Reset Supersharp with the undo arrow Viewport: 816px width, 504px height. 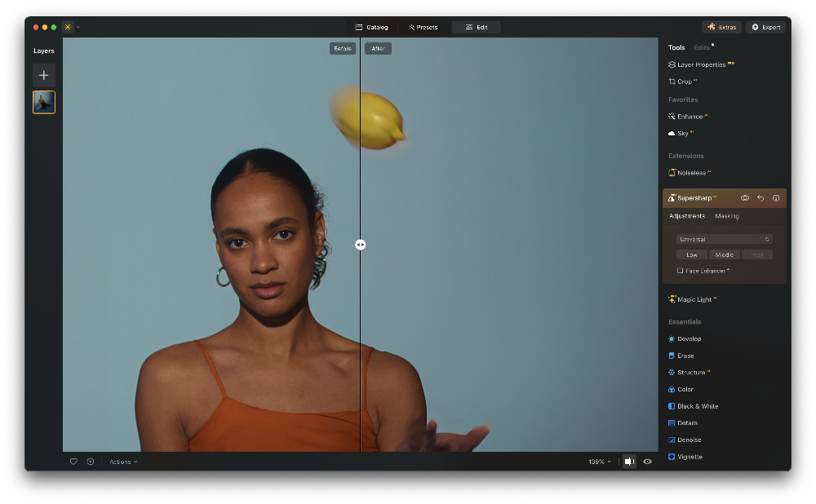click(x=761, y=198)
